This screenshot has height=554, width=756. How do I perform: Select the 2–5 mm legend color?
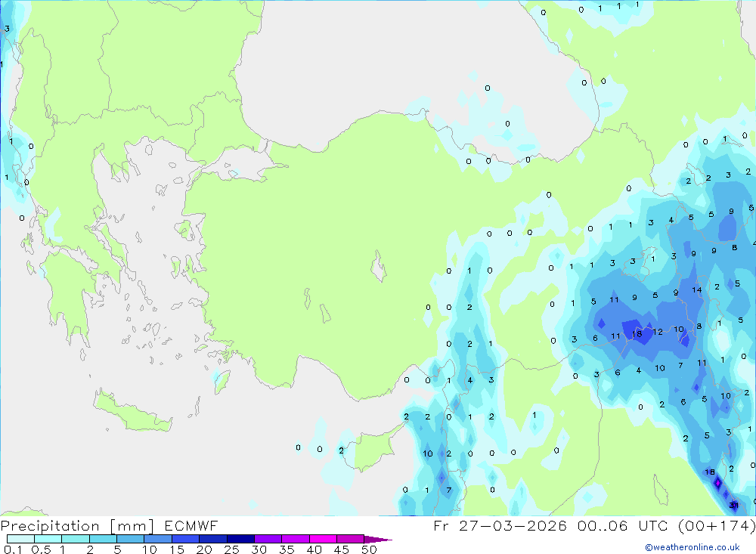[103, 539]
